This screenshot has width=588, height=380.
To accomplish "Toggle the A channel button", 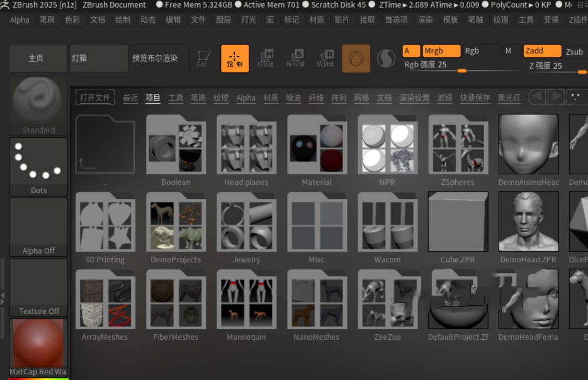I will pyautogui.click(x=411, y=51).
